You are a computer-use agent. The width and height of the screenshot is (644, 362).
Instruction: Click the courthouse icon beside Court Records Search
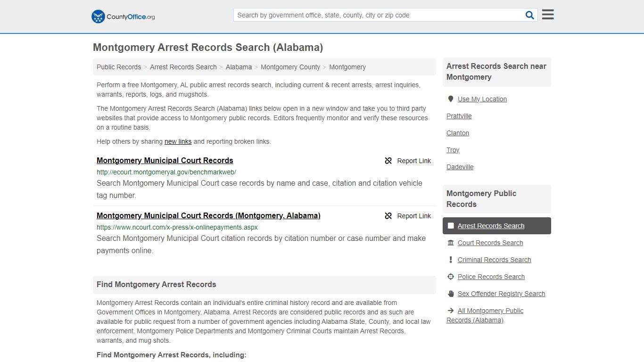click(451, 243)
